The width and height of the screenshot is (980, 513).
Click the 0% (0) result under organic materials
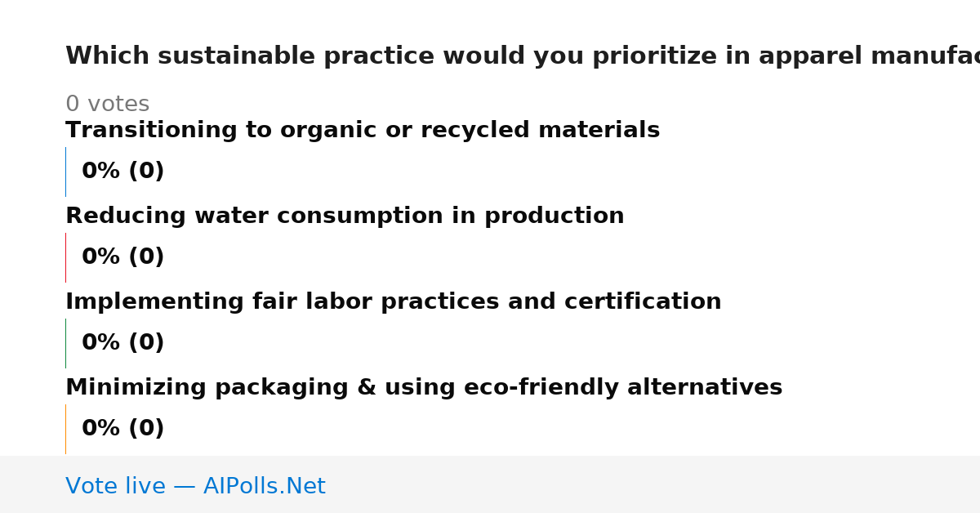tap(123, 172)
